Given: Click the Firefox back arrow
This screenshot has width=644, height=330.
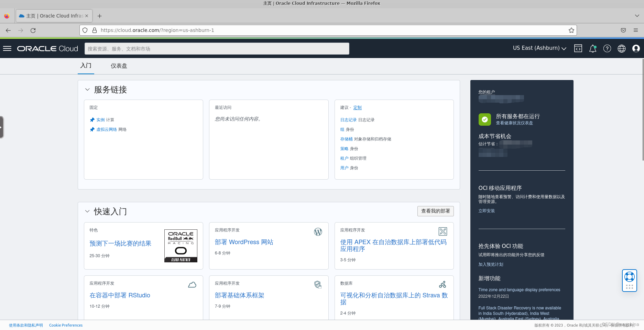Looking at the screenshot, I should 8,30.
